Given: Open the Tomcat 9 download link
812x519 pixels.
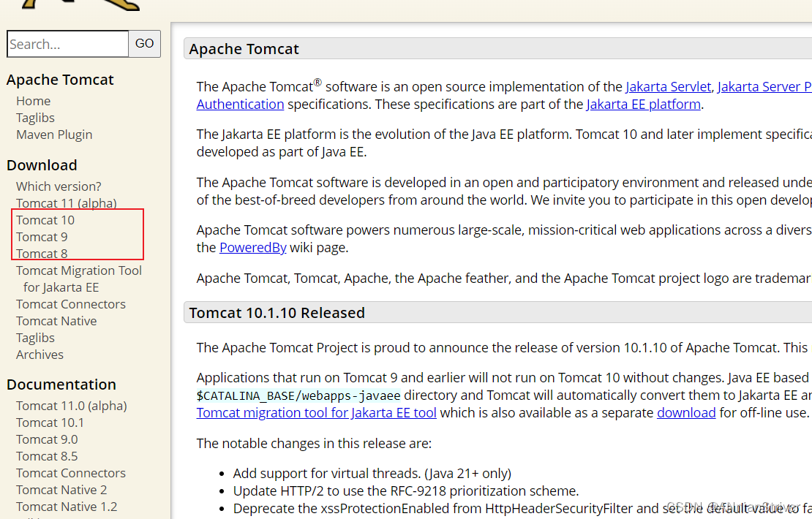Looking at the screenshot, I should 42,237.
